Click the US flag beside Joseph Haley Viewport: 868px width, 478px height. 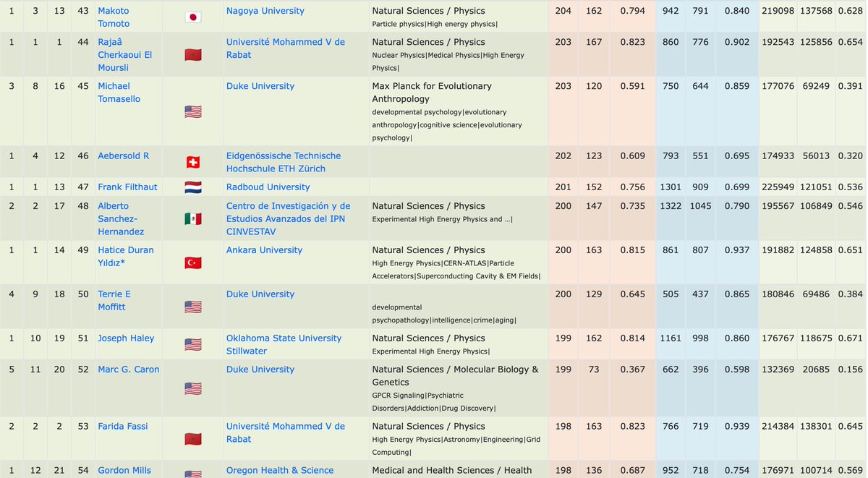[192, 344]
